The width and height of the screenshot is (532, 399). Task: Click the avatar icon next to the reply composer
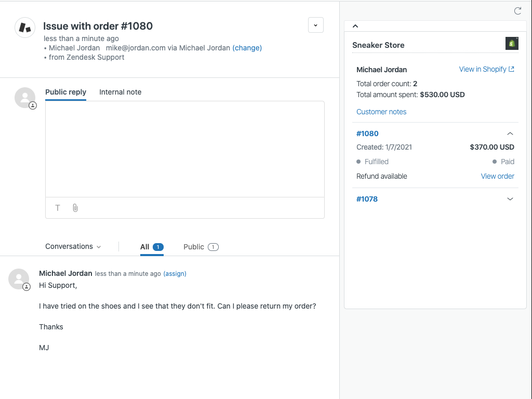(25, 98)
